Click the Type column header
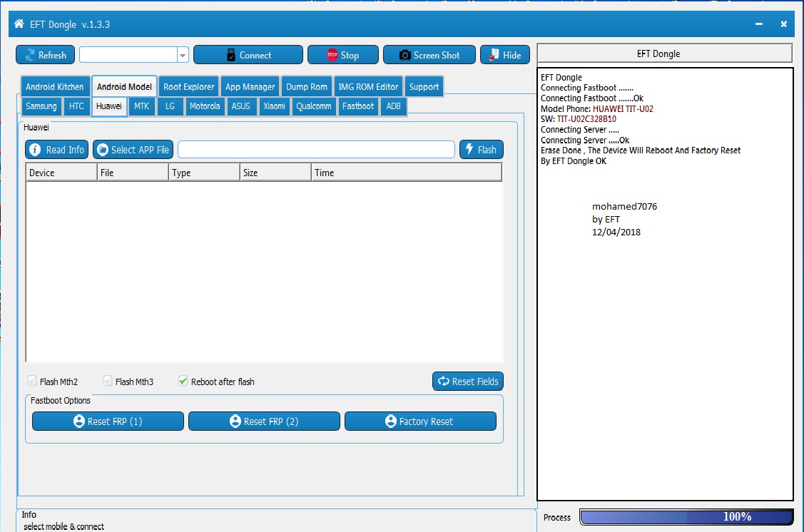 point(204,173)
